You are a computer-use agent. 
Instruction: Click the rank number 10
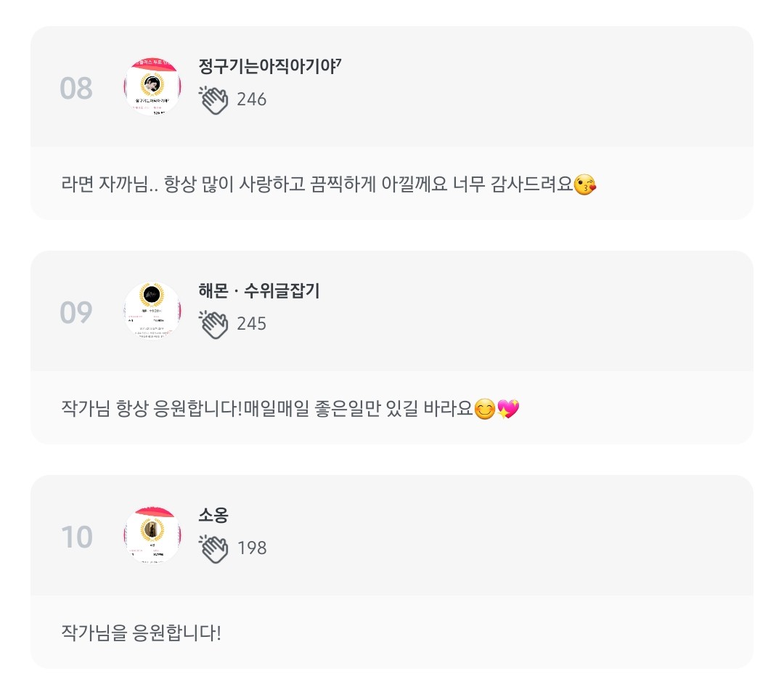76,537
